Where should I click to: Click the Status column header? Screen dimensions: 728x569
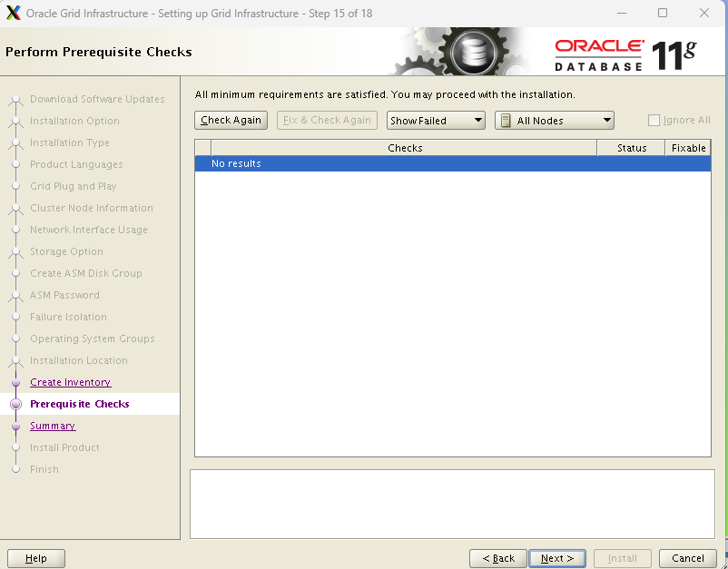tap(632, 148)
